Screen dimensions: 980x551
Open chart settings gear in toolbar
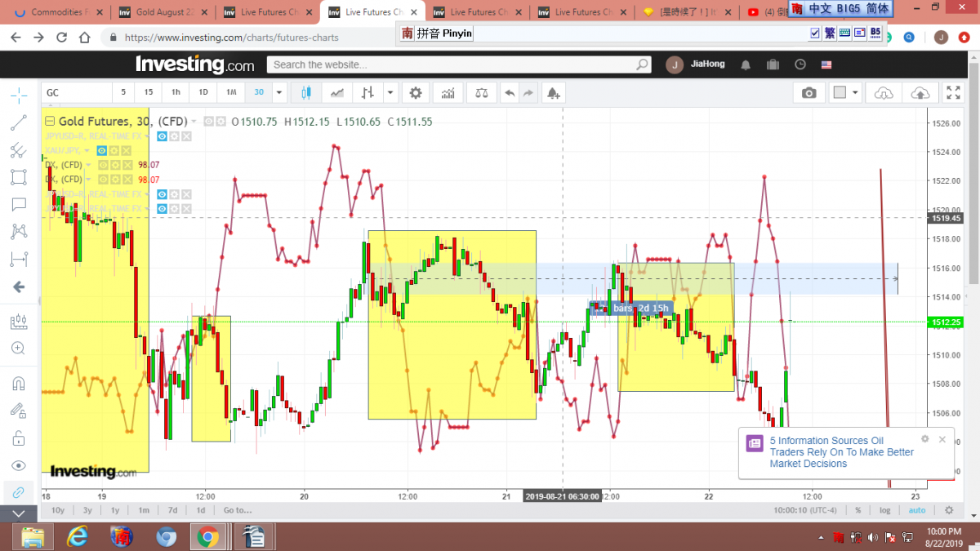[416, 93]
